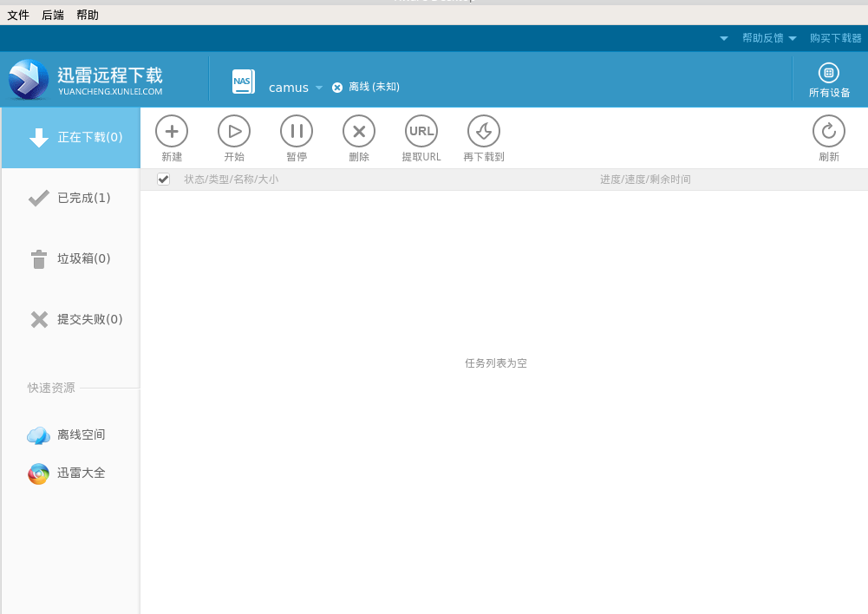Click the NAS device icon
Image resolution: width=868 pixels, height=614 pixels.
[244, 82]
